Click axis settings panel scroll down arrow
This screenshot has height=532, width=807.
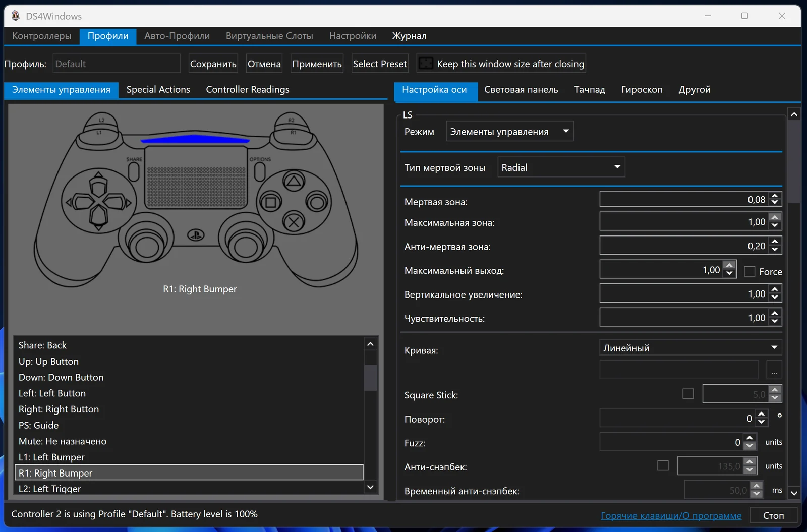tap(794, 493)
